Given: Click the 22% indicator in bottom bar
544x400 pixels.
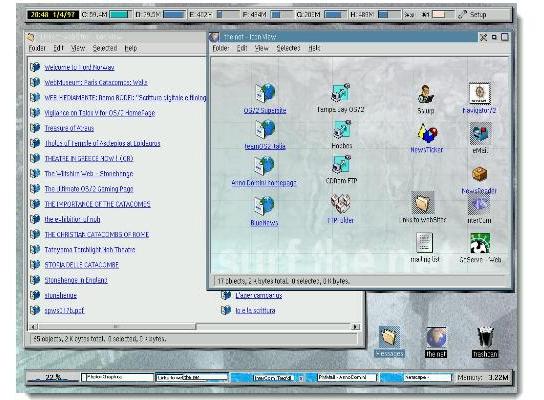Looking at the screenshot, I should pyautogui.click(x=53, y=377).
